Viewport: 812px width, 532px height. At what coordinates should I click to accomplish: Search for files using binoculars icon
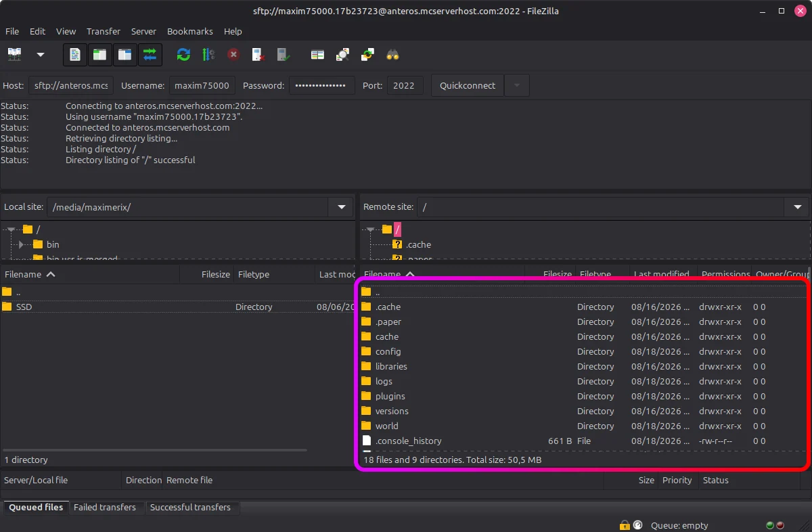tap(392, 55)
